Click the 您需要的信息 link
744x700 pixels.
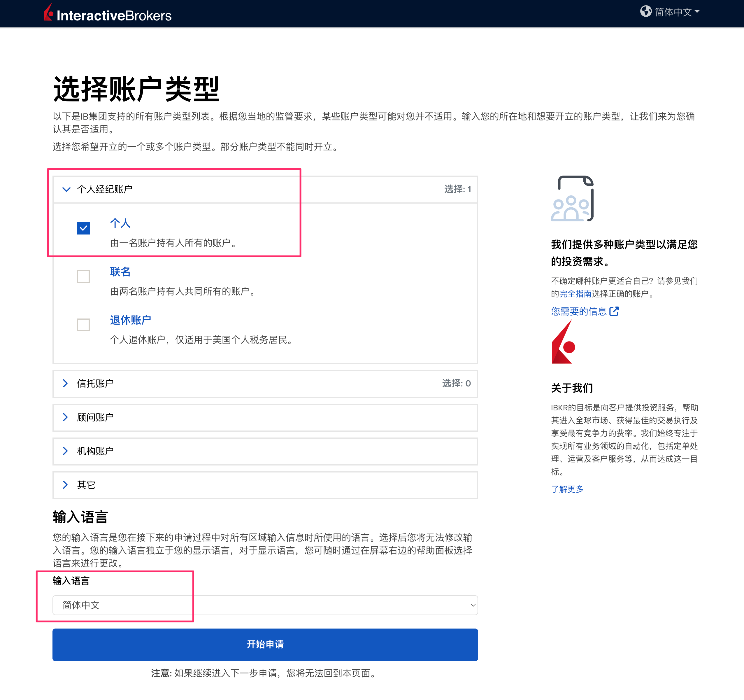(579, 311)
